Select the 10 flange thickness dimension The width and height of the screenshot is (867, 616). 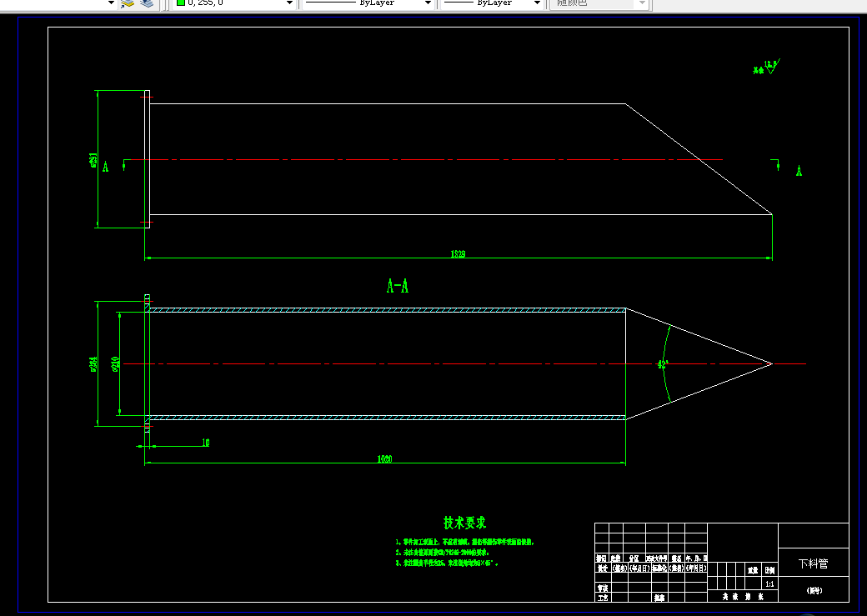point(206,443)
